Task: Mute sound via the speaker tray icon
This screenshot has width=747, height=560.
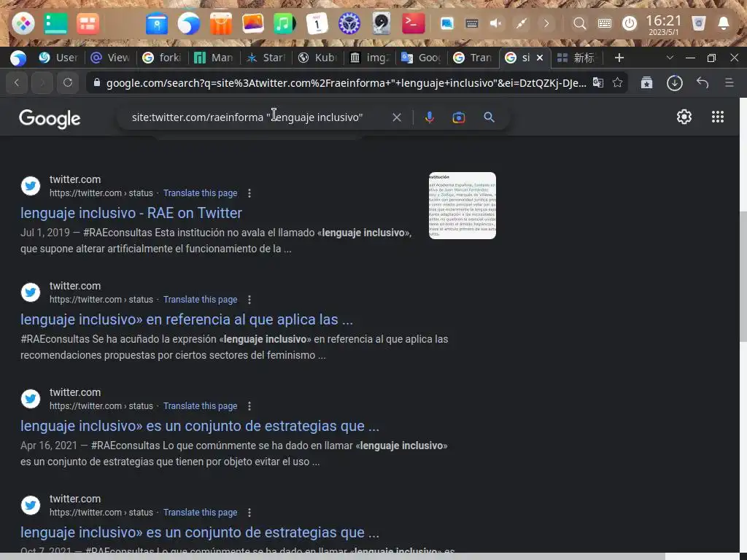Action: click(496, 23)
